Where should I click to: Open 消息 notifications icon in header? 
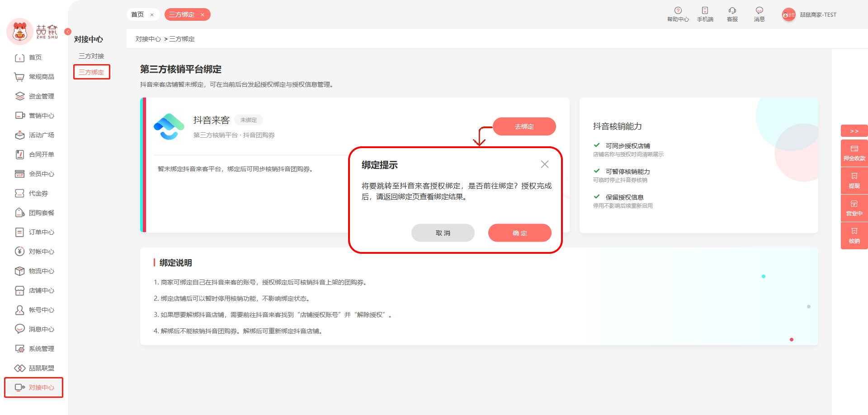(759, 10)
